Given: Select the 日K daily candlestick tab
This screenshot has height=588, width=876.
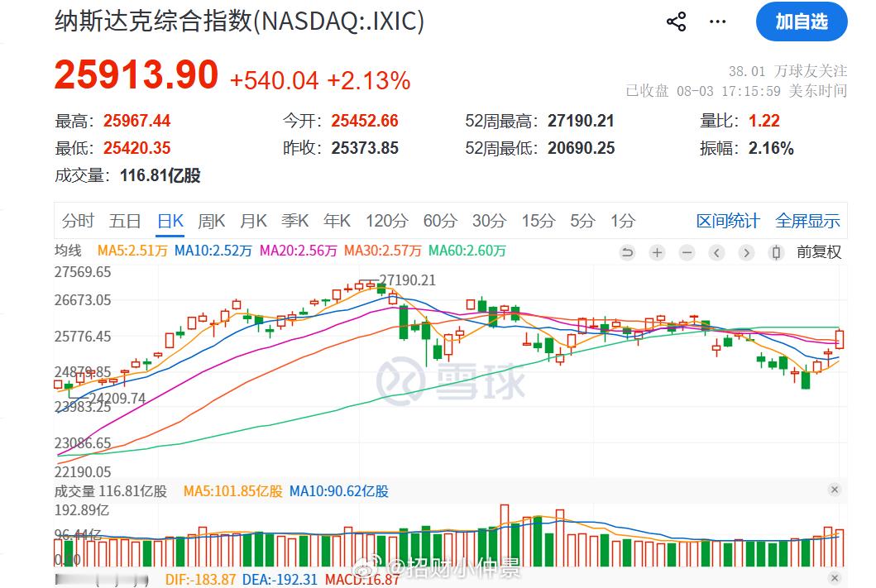Looking at the screenshot, I should (x=170, y=221).
